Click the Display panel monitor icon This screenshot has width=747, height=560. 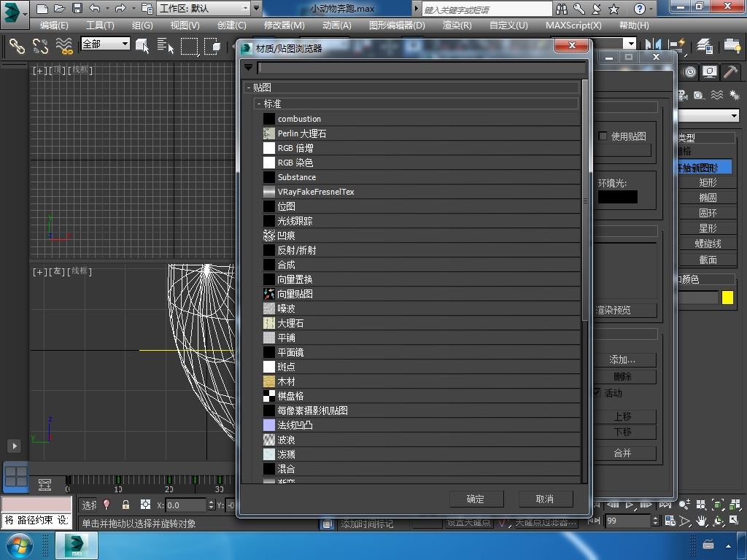pos(709,72)
